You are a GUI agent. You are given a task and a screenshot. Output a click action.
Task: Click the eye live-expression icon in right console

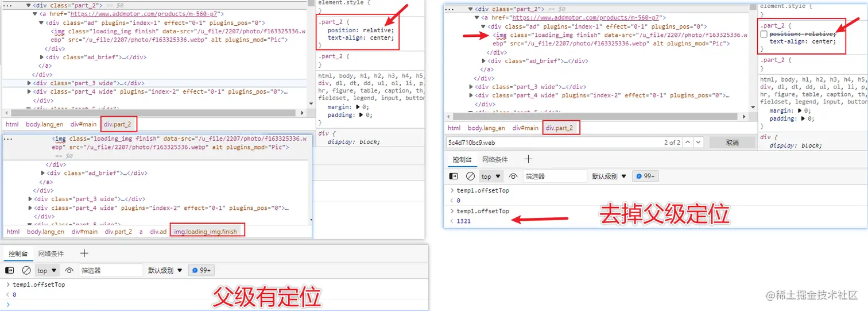513,176
